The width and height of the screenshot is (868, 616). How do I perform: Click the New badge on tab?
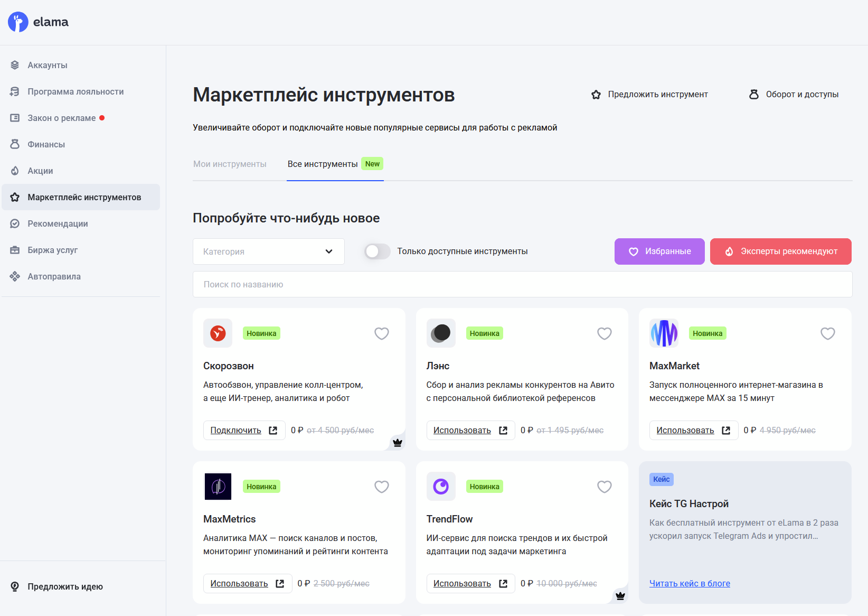tap(372, 164)
